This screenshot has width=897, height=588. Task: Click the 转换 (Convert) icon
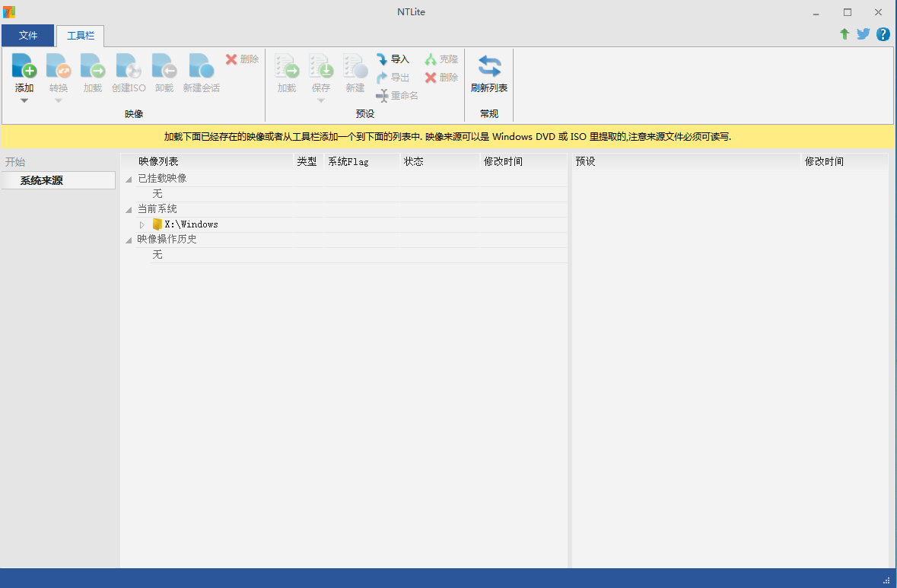click(x=59, y=66)
